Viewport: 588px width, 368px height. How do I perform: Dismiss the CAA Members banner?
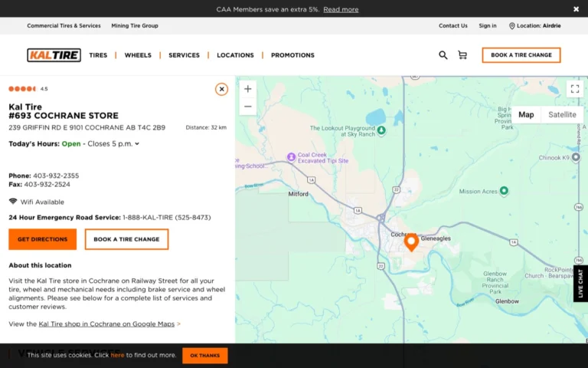point(576,9)
